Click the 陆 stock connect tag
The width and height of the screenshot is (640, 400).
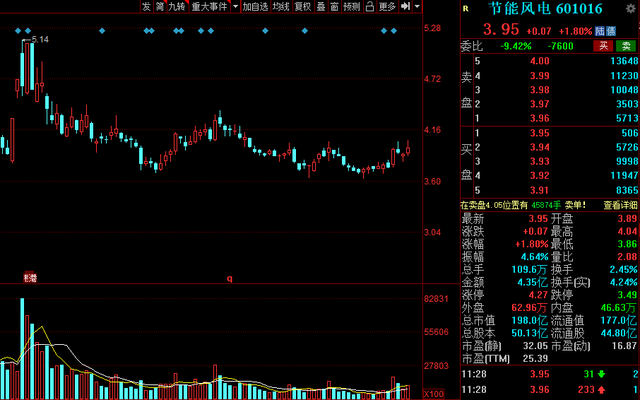tap(600, 31)
